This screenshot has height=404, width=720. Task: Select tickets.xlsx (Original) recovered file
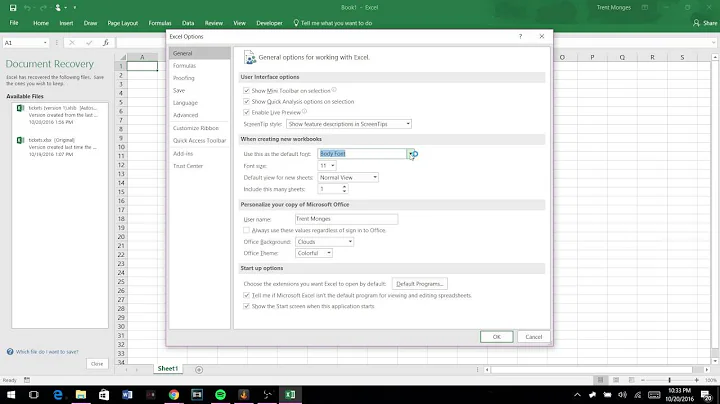click(60, 147)
